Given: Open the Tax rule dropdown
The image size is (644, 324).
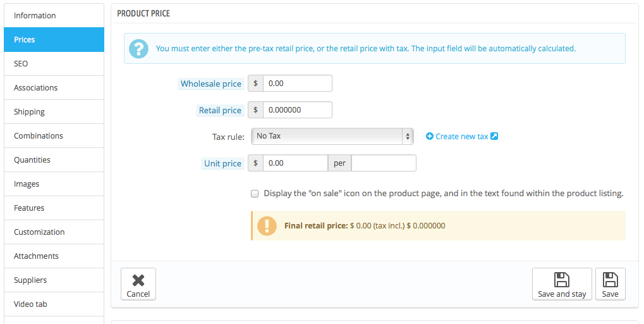Looking at the screenshot, I should pyautogui.click(x=332, y=136).
